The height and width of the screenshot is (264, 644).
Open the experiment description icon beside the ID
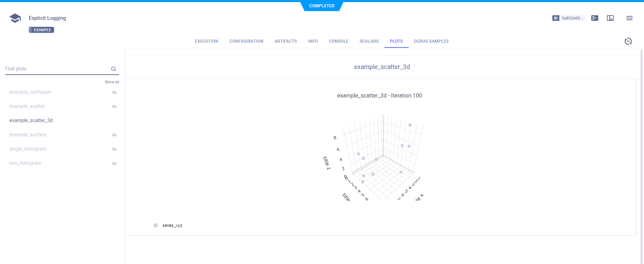[595, 18]
